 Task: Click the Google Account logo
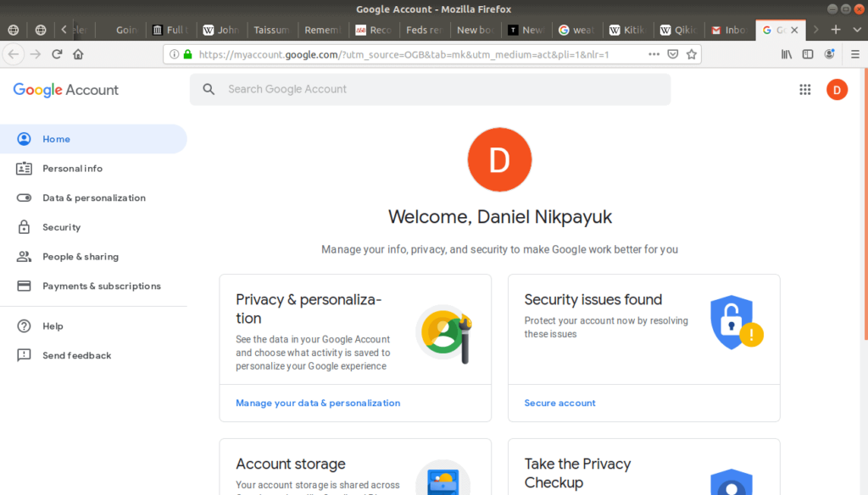coord(65,90)
